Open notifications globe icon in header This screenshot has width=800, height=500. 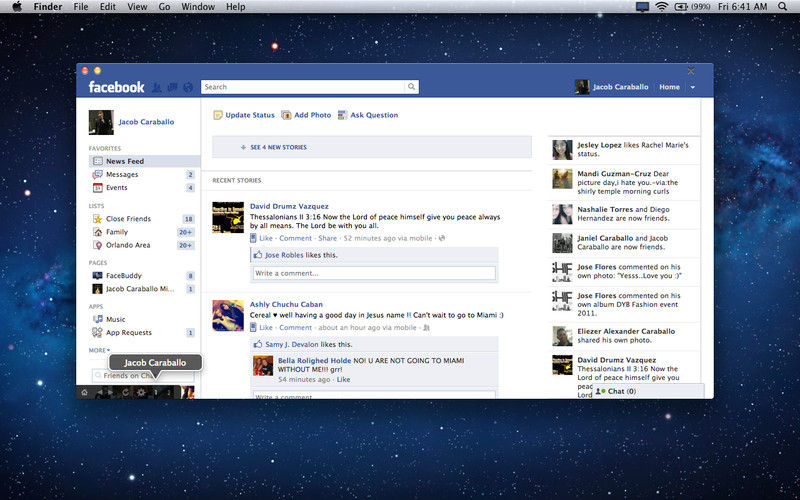tap(186, 87)
